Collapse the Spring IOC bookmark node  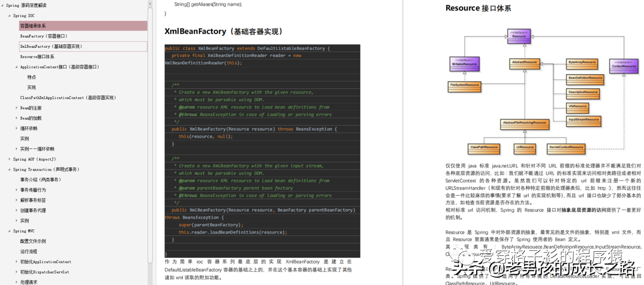(x=9, y=16)
